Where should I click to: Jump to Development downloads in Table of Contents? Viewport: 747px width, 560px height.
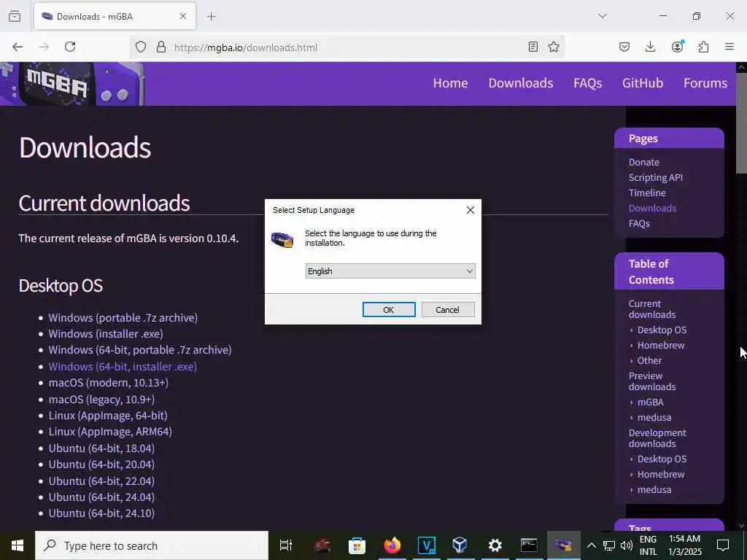click(657, 438)
